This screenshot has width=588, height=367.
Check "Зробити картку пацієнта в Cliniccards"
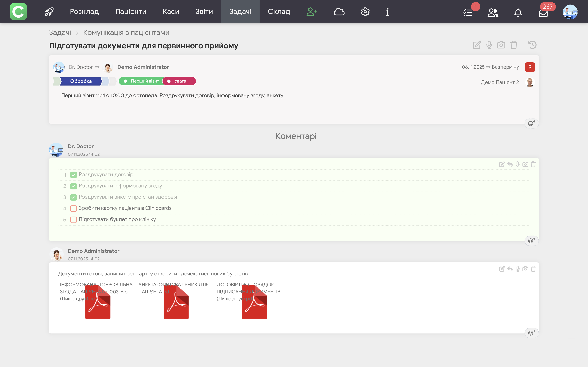(x=73, y=208)
